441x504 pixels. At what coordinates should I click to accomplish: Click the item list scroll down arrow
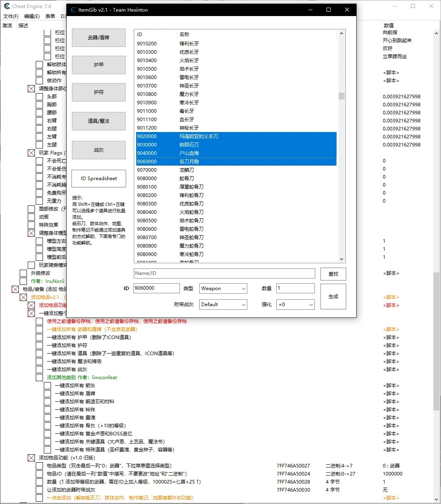pyautogui.click(x=342, y=259)
